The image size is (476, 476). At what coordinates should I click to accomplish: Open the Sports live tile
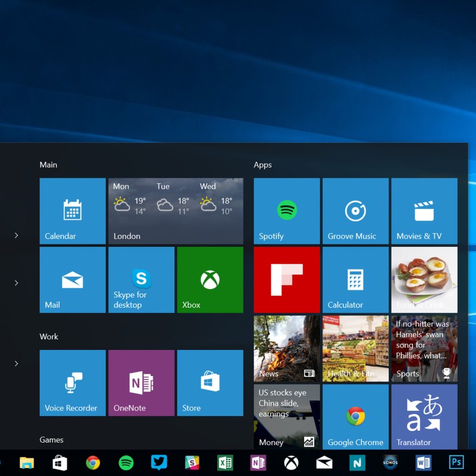coord(424,349)
